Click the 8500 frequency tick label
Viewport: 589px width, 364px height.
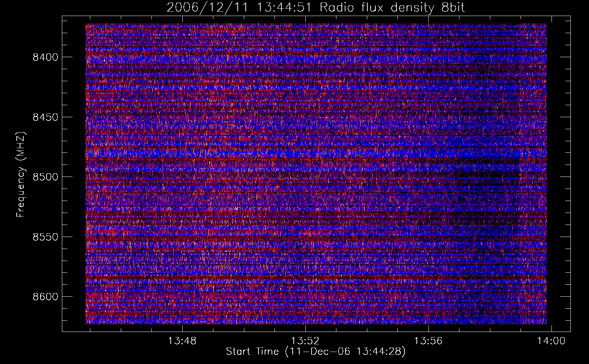(45, 177)
